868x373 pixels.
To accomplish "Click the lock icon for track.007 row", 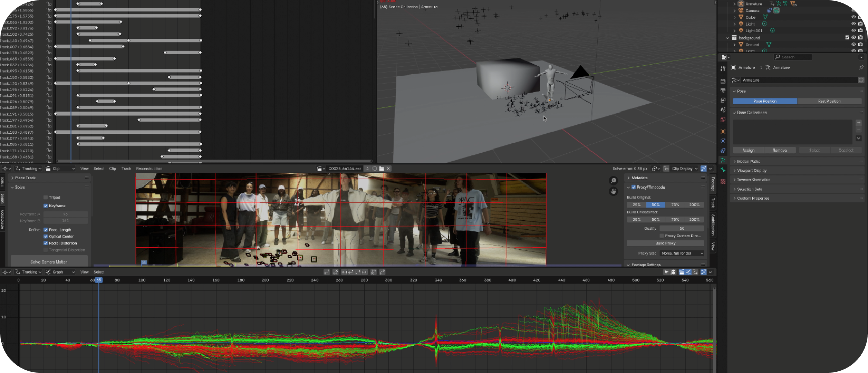I will 49,47.
